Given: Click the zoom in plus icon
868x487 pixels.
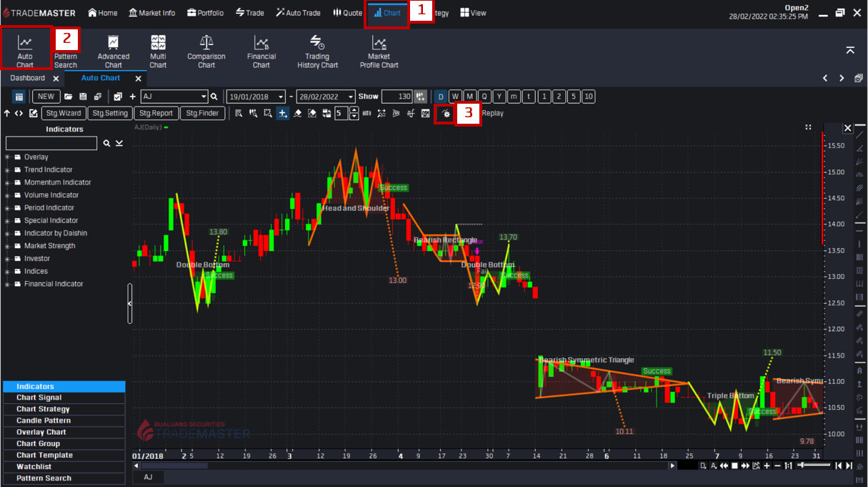Looking at the screenshot, I should 767,466.
